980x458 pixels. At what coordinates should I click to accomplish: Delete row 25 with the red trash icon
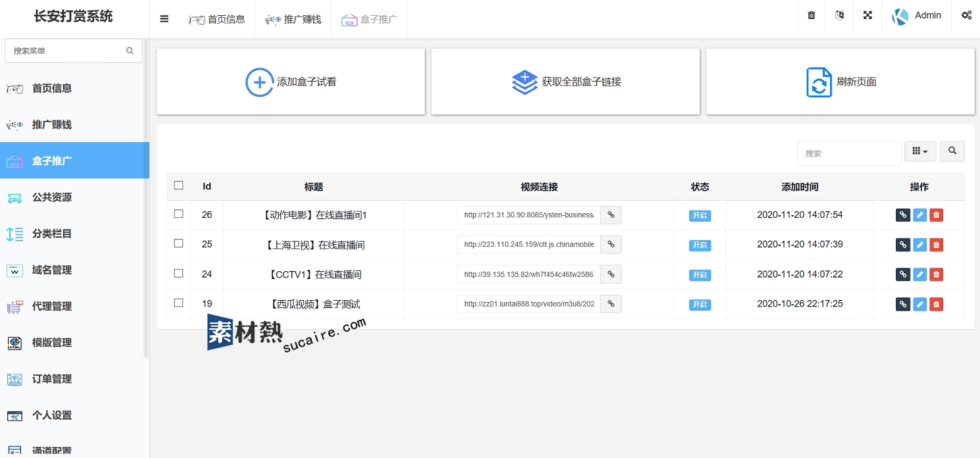[937, 245]
